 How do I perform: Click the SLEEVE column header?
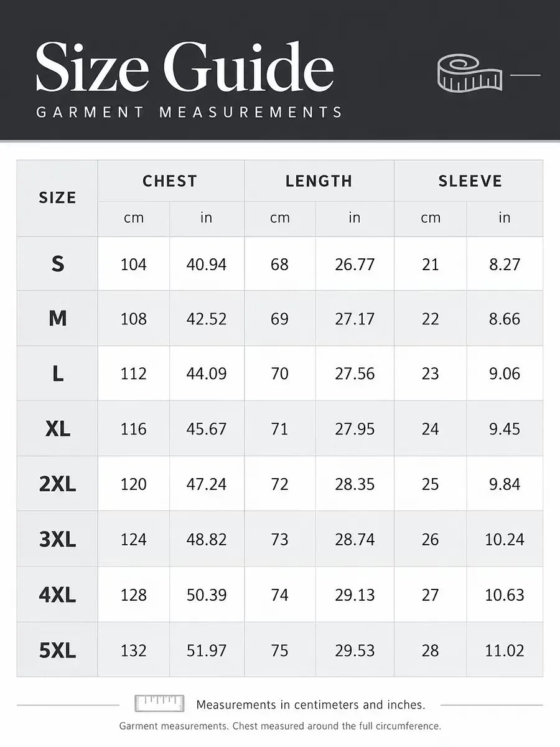(470, 181)
